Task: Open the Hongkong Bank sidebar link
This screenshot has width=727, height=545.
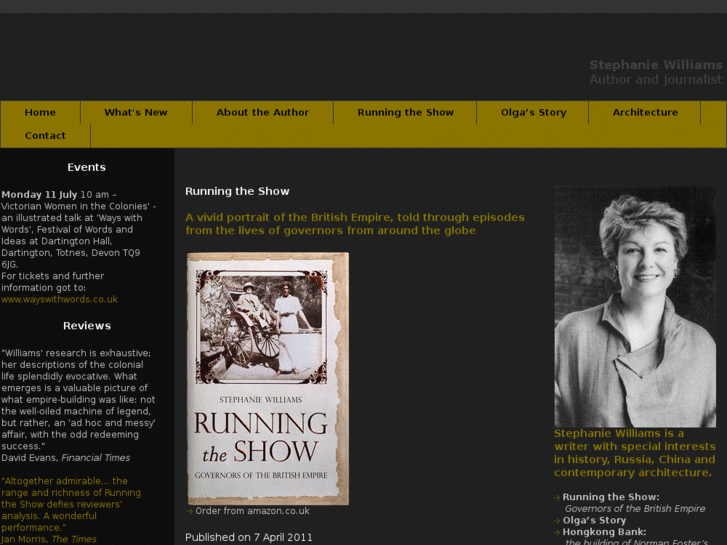Action: pyautogui.click(x=604, y=532)
